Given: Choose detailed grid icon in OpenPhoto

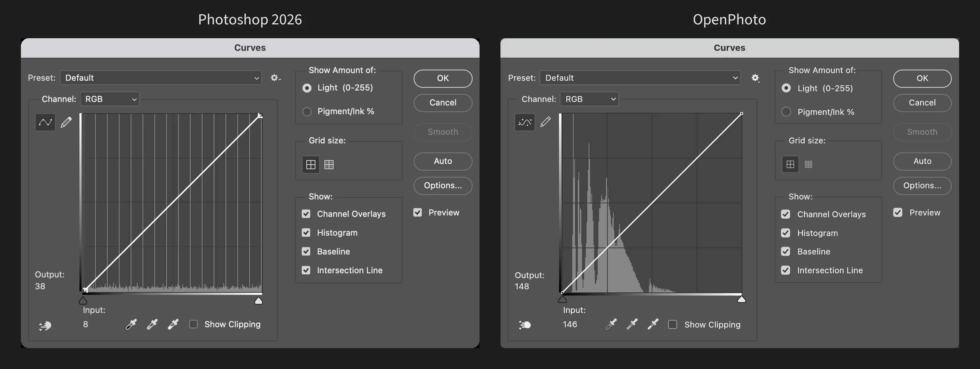Looking at the screenshot, I should 809,164.
